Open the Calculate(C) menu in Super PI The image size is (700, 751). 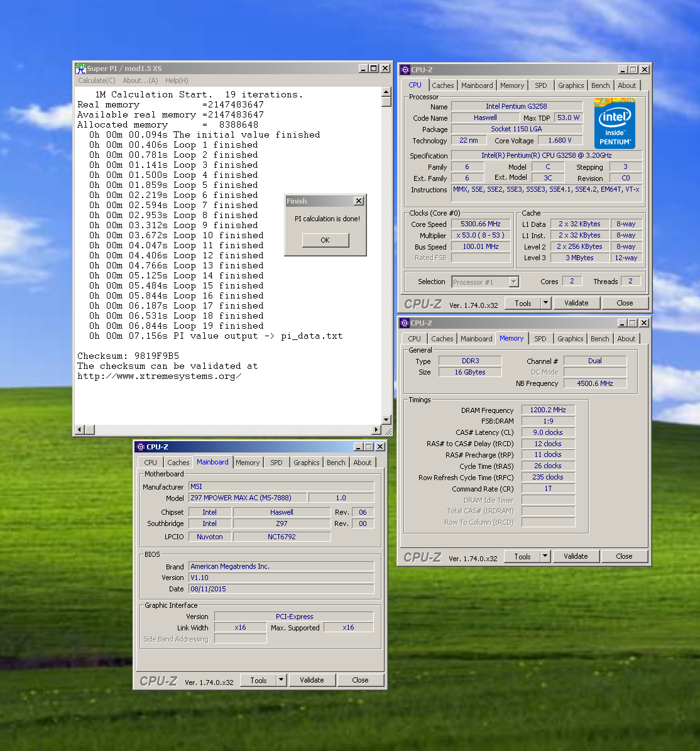coord(97,80)
